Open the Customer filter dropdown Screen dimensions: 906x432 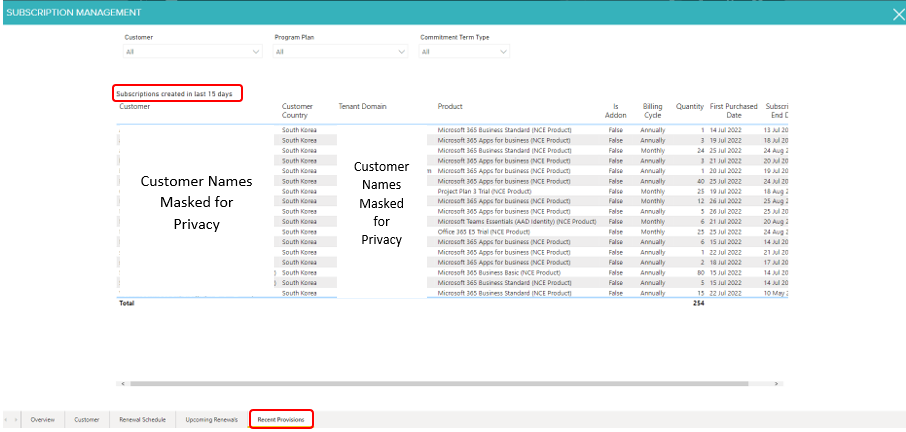pyautogui.click(x=192, y=52)
